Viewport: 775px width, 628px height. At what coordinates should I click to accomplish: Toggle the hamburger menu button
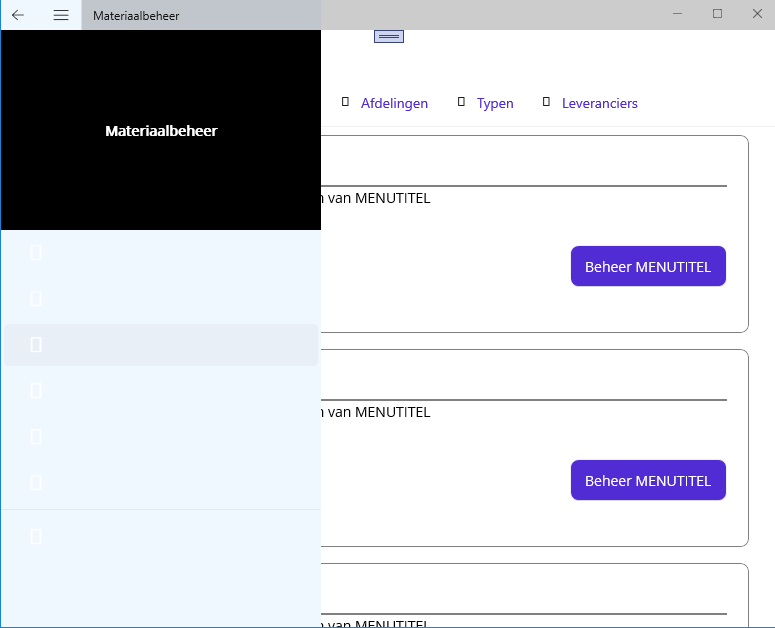[61, 15]
